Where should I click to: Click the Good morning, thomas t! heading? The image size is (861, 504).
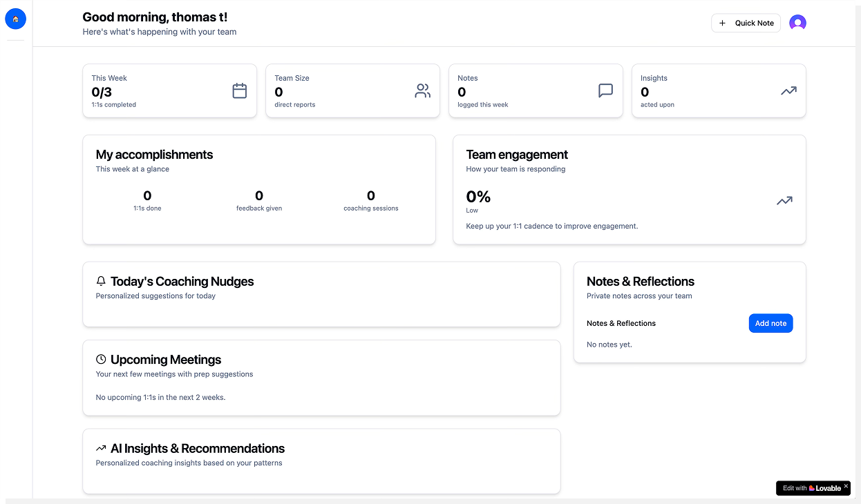[x=155, y=17]
